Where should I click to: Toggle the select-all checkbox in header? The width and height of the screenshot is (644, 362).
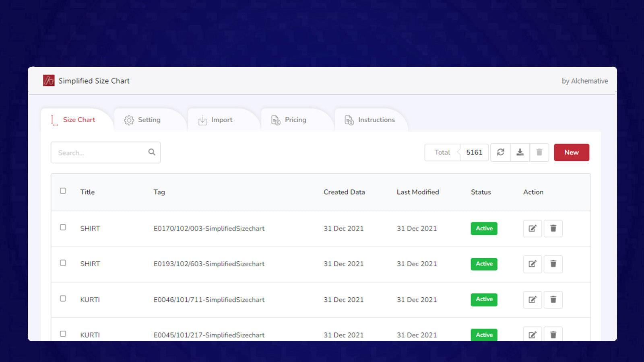click(63, 191)
